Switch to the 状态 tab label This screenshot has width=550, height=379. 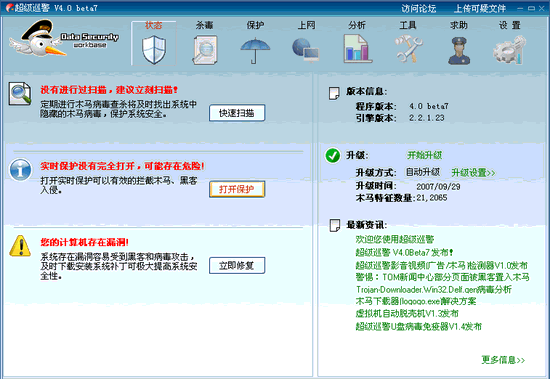(154, 25)
